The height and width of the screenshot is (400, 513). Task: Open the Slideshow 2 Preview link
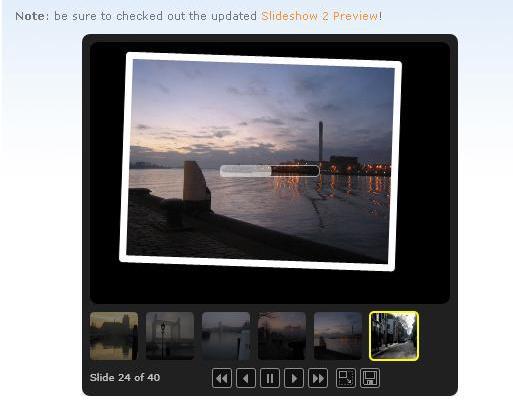click(319, 16)
